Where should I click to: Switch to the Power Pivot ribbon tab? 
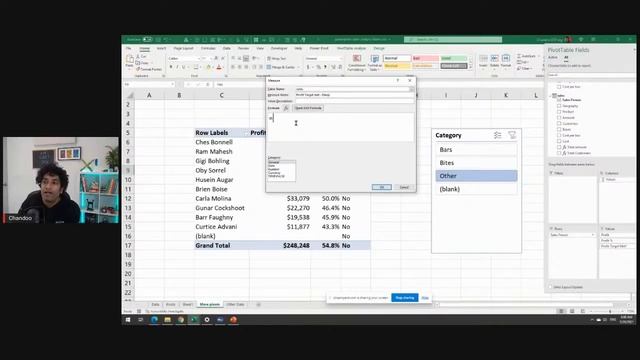[x=319, y=48]
